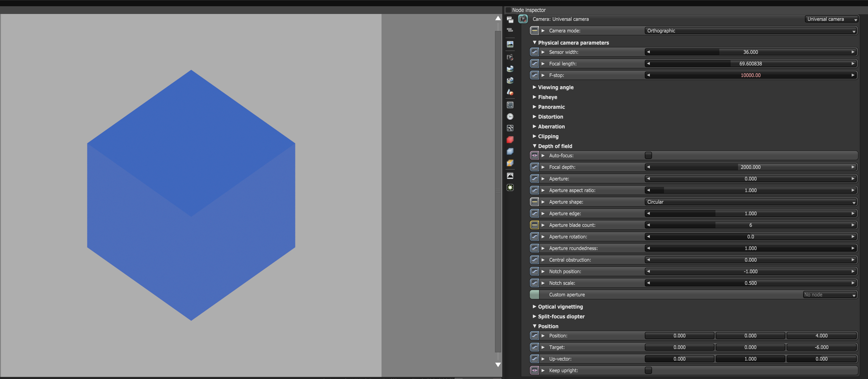The width and height of the screenshot is (868, 379).
Task: Increase F-stop with right arrow
Action: point(853,75)
